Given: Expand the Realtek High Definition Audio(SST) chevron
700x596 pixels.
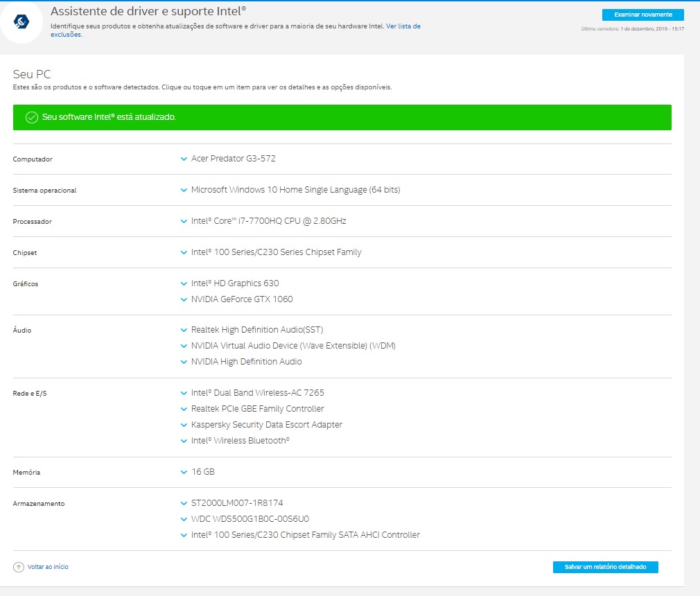Looking at the screenshot, I should 184,331.
